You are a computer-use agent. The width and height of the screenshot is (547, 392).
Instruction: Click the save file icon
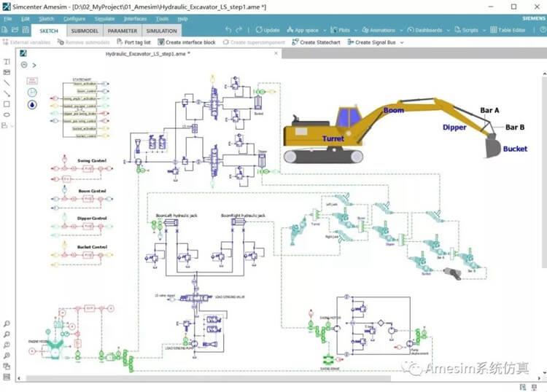point(26,30)
